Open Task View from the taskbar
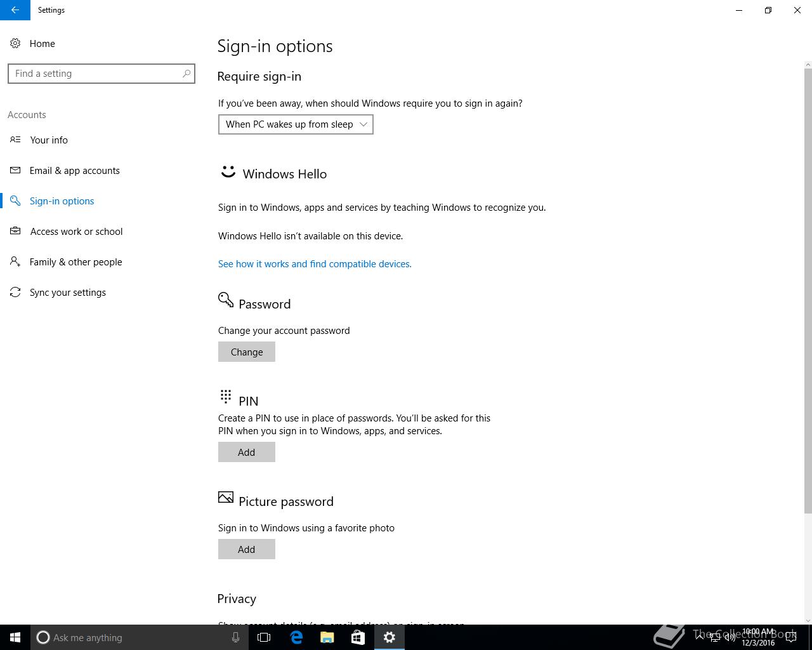Viewport: 812px width, 650px height. click(264, 637)
